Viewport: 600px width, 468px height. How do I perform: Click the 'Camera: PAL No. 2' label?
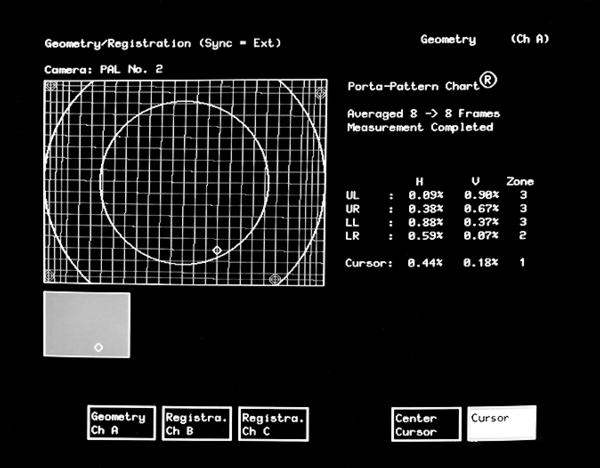tap(104, 69)
